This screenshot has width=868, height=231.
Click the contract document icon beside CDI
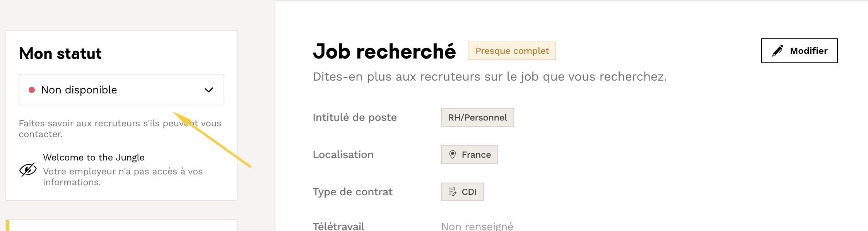pos(452,192)
